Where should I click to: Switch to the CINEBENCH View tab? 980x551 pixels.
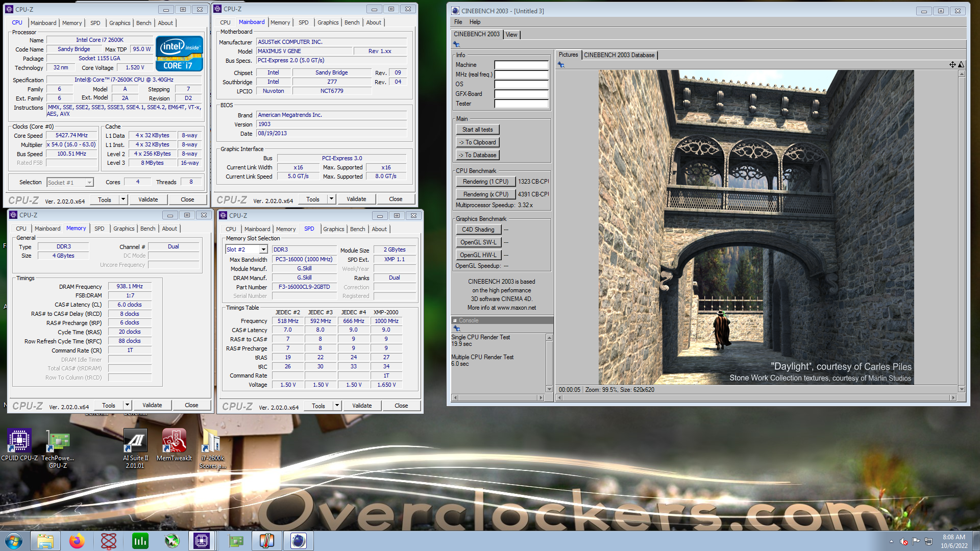coord(511,35)
